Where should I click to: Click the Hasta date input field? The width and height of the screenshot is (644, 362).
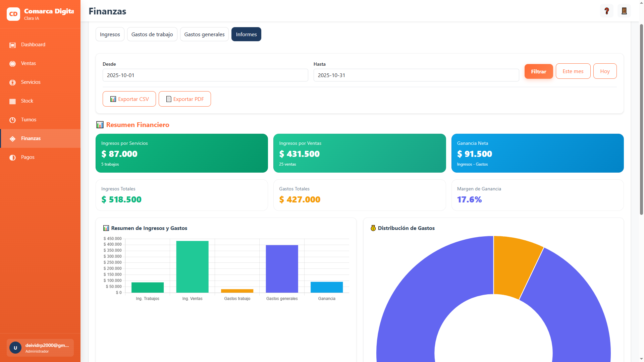coord(416,75)
